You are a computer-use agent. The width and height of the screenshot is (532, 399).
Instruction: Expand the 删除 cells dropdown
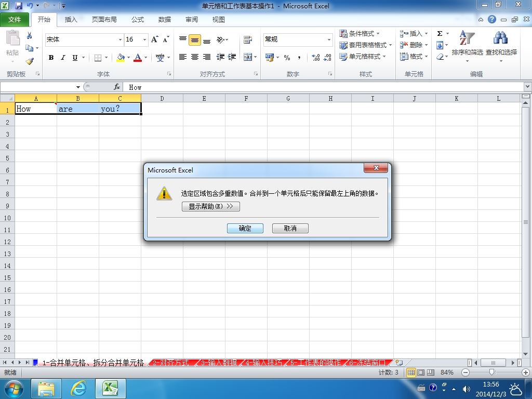426,45
